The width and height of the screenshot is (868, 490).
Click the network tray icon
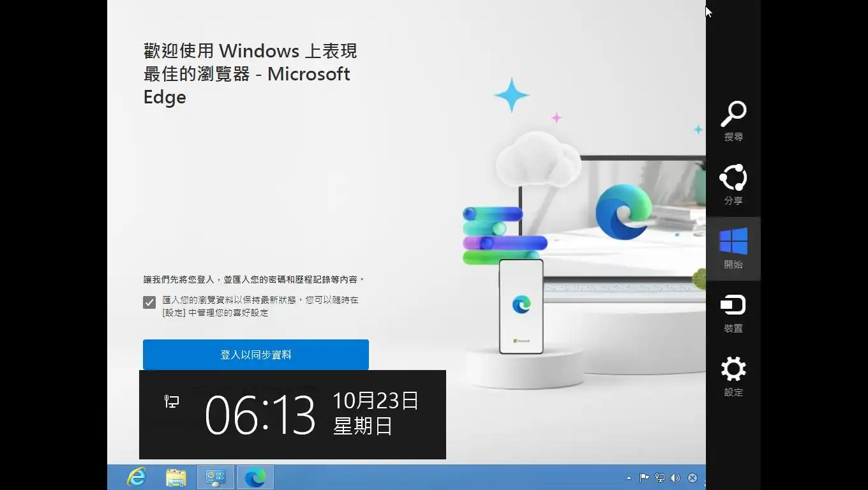point(659,477)
